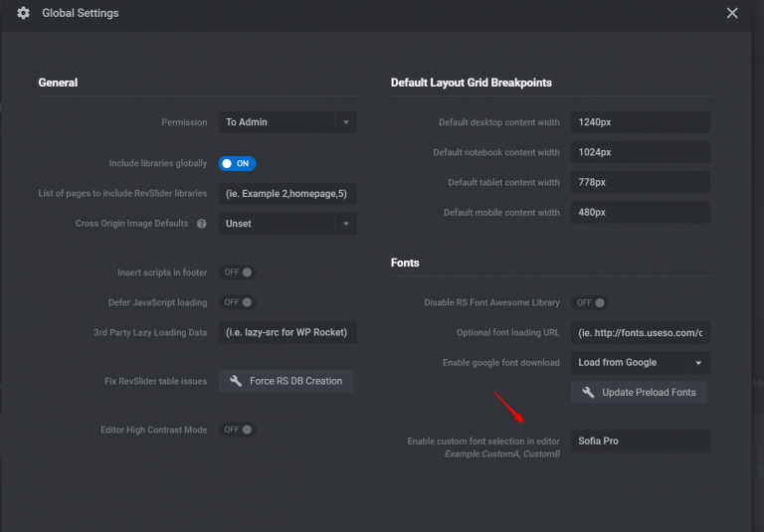Viewport: 764px width, 532px height.
Task: Click the Update Preload Fonts button
Action: pos(640,392)
